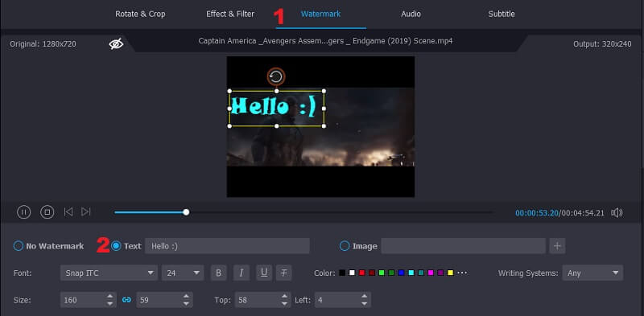Pick the dark green color swatch
644x316 pixels.
coord(391,273)
